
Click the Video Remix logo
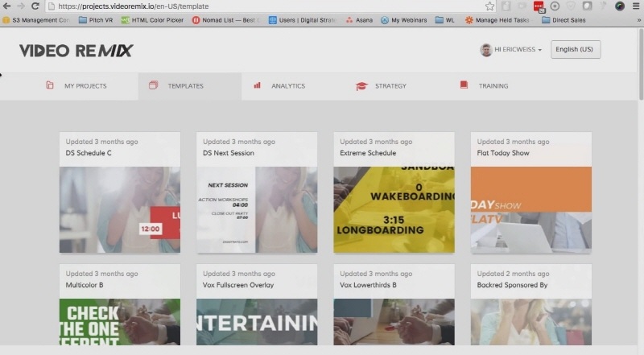pyautogui.click(x=76, y=51)
